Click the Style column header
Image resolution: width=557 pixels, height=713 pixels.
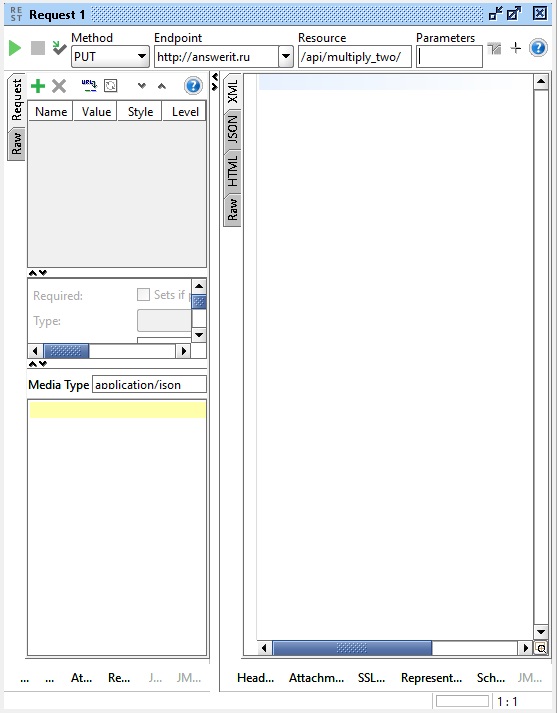[x=140, y=112]
